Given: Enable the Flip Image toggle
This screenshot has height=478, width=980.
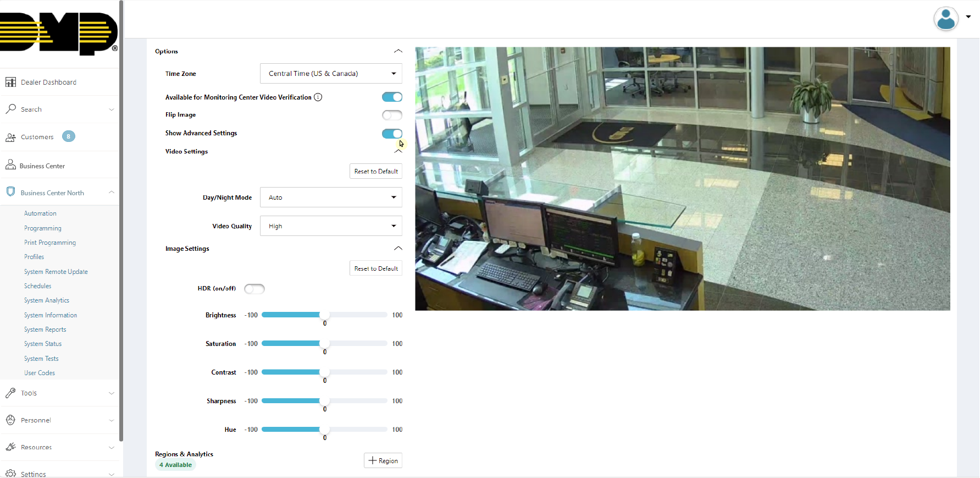Looking at the screenshot, I should [x=392, y=115].
